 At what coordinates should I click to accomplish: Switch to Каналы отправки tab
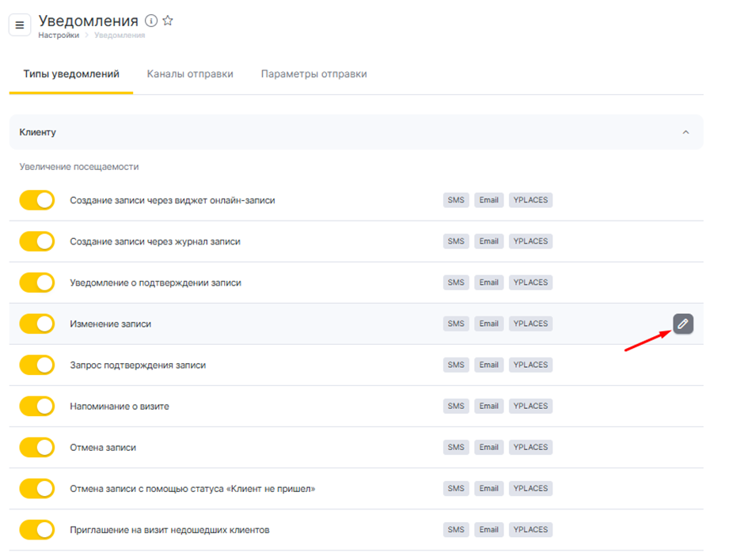pos(190,74)
